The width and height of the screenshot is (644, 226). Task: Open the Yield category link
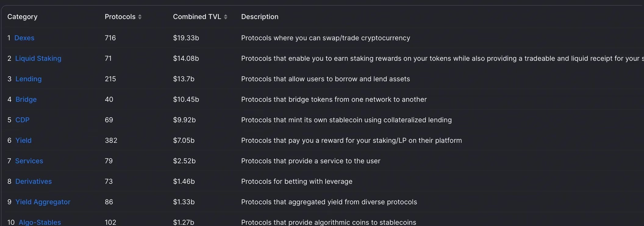tap(23, 140)
